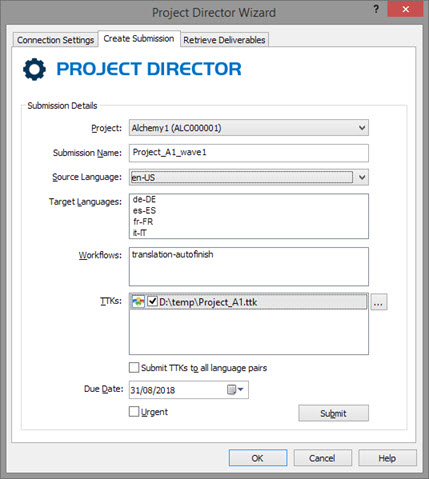The height and width of the screenshot is (479, 429).
Task: Click into the Submission Name text field
Action: pyautogui.click(x=249, y=153)
